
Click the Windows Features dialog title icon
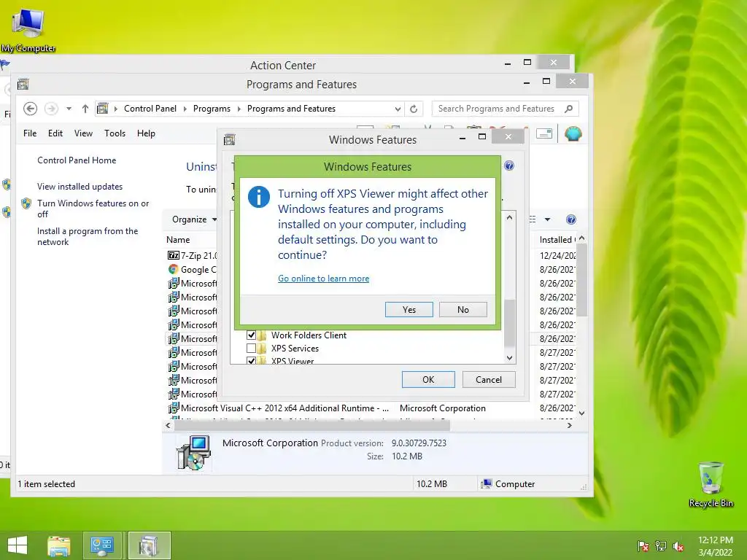pyautogui.click(x=230, y=139)
